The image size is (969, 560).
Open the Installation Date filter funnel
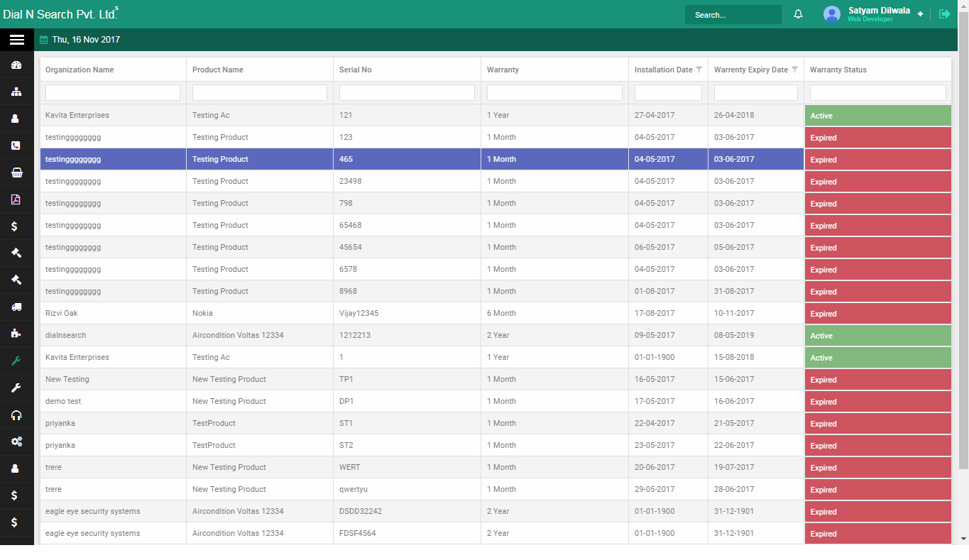(699, 70)
